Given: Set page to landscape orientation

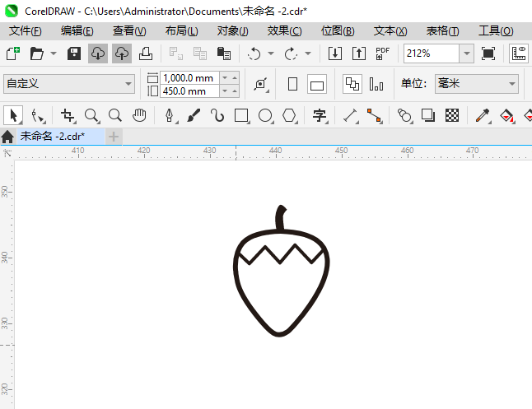Looking at the screenshot, I should [x=317, y=84].
